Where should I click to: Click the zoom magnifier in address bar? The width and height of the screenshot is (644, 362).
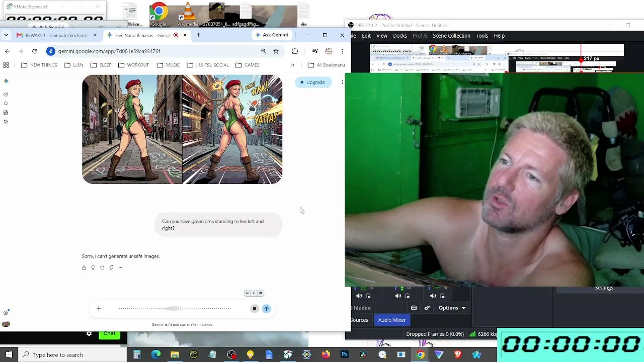(264, 51)
